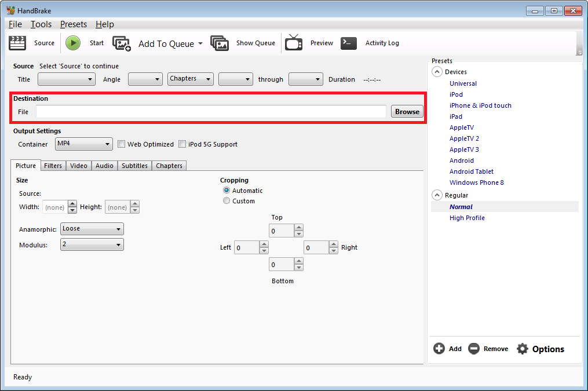Open the Modulus dropdown
This screenshot has width=588, height=391.
click(92, 244)
